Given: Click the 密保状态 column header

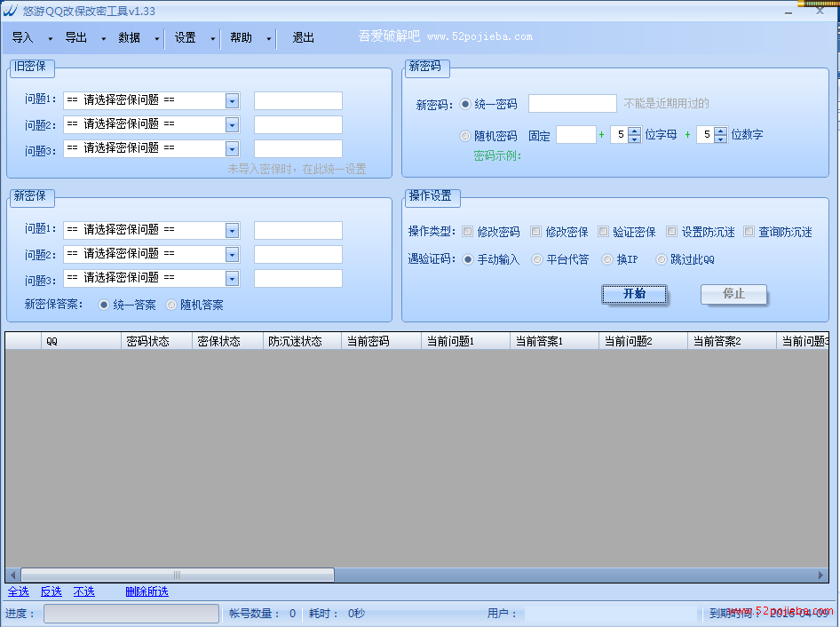Looking at the screenshot, I should 227,341.
